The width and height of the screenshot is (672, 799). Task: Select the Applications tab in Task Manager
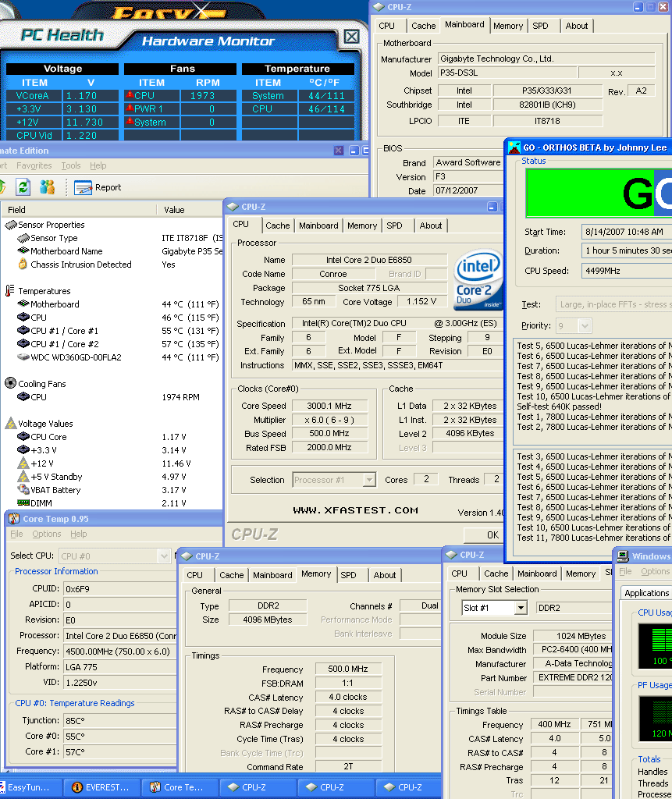(646, 593)
